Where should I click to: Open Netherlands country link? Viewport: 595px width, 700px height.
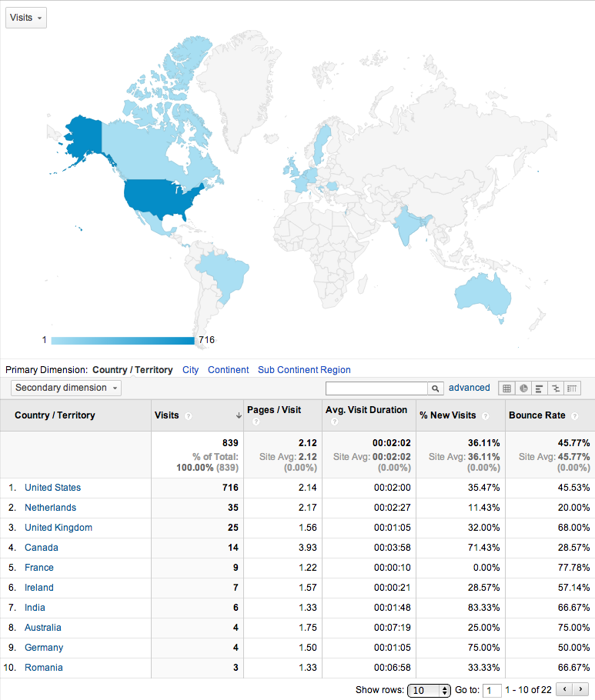click(x=51, y=508)
